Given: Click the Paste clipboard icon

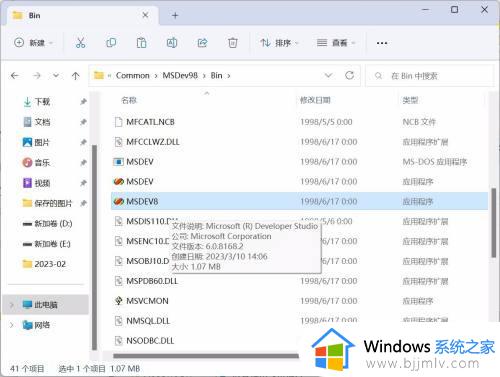Looking at the screenshot, I should (x=141, y=43).
